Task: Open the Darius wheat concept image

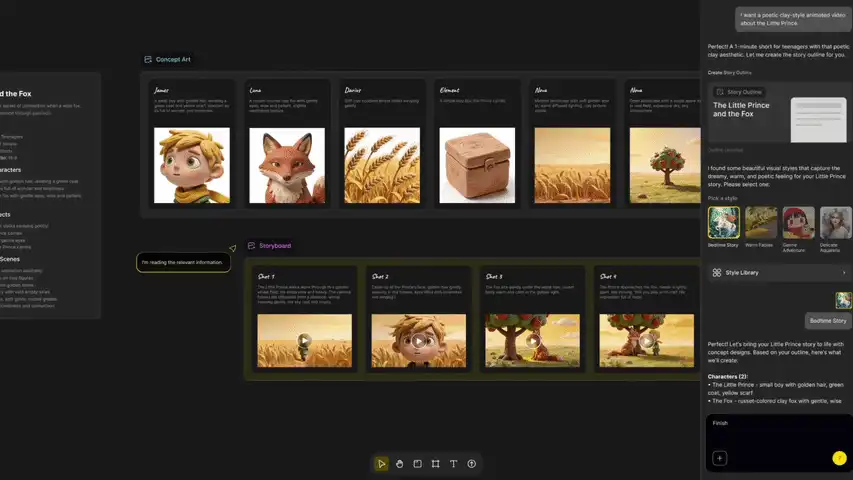Action: coord(382,165)
